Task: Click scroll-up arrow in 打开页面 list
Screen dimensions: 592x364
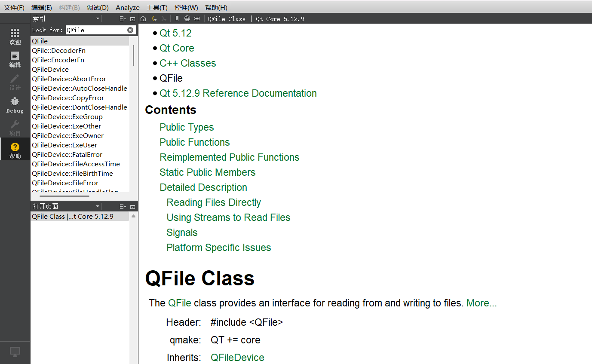Action: (x=133, y=216)
